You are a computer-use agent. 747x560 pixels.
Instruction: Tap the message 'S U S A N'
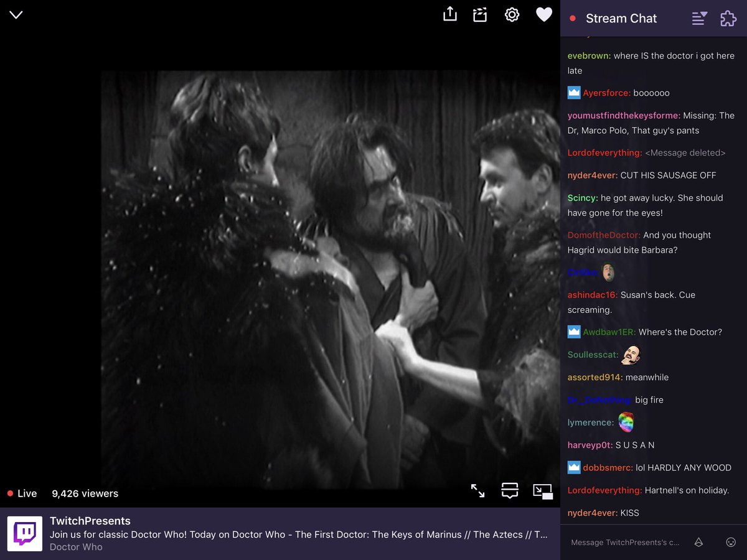(635, 446)
